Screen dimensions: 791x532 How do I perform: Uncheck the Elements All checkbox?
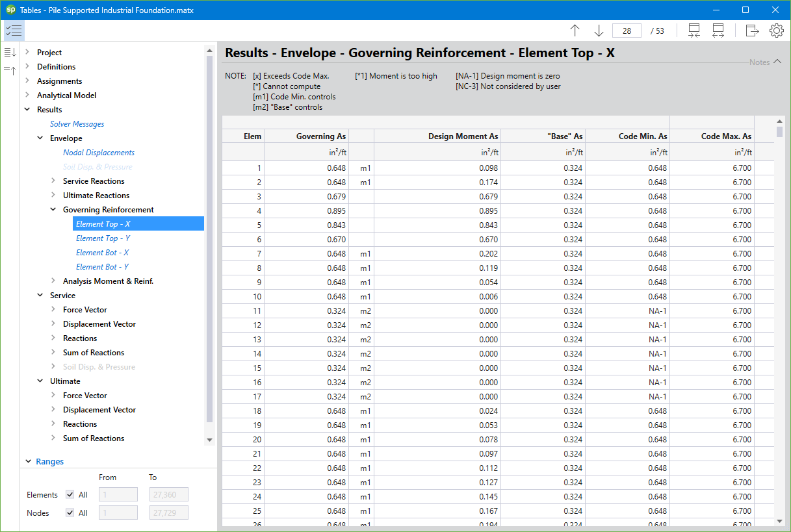click(x=70, y=495)
